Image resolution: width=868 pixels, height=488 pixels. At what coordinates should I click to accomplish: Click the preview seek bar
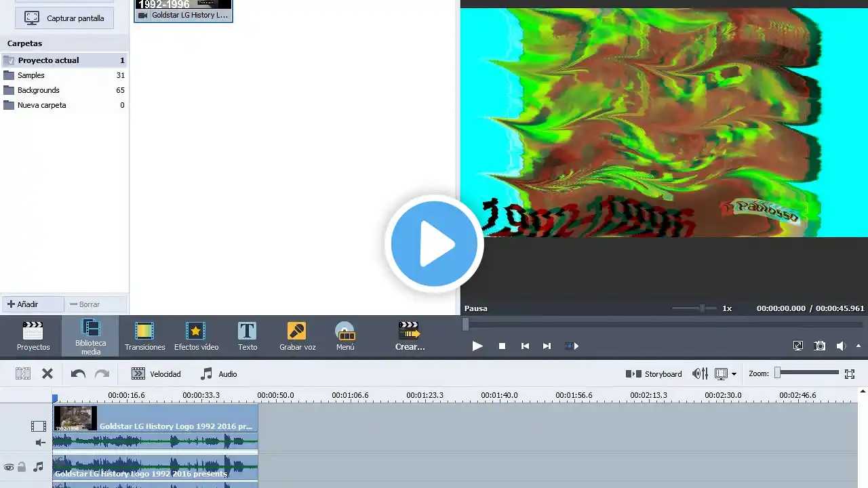click(664, 325)
